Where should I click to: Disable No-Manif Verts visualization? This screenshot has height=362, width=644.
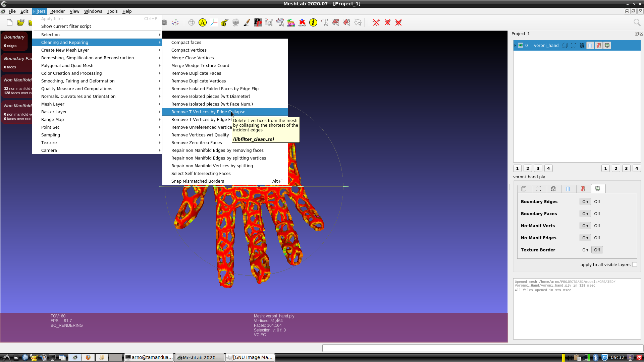click(597, 226)
